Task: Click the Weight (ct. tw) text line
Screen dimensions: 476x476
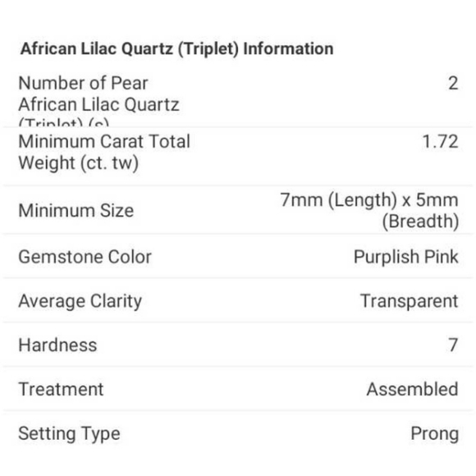Action: coord(79,163)
